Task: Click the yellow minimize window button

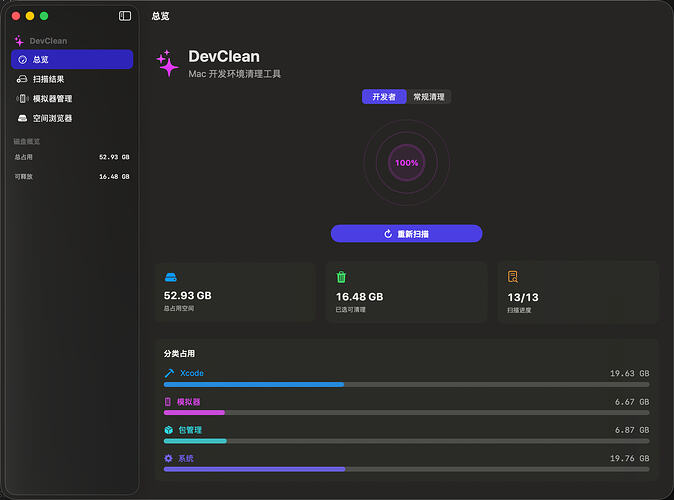Action: [x=30, y=16]
